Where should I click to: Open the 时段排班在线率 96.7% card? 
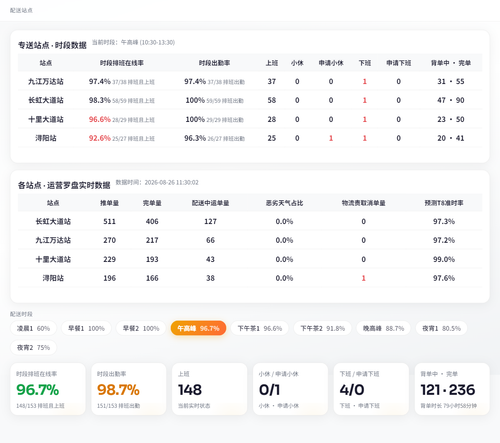[48, 389]
